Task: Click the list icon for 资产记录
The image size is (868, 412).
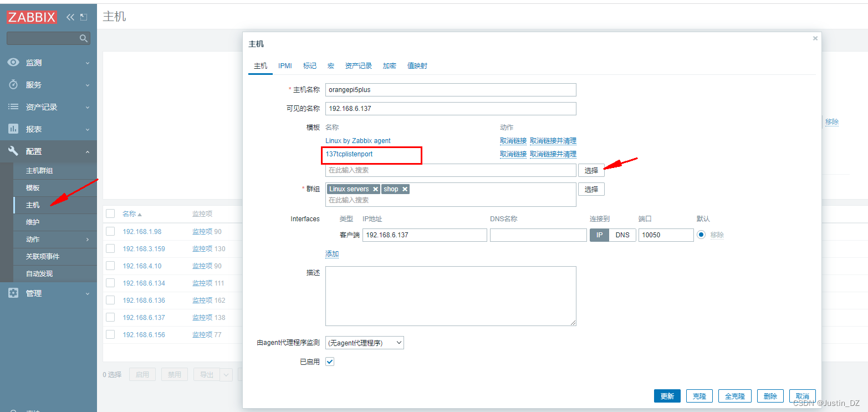Action: 13,107
